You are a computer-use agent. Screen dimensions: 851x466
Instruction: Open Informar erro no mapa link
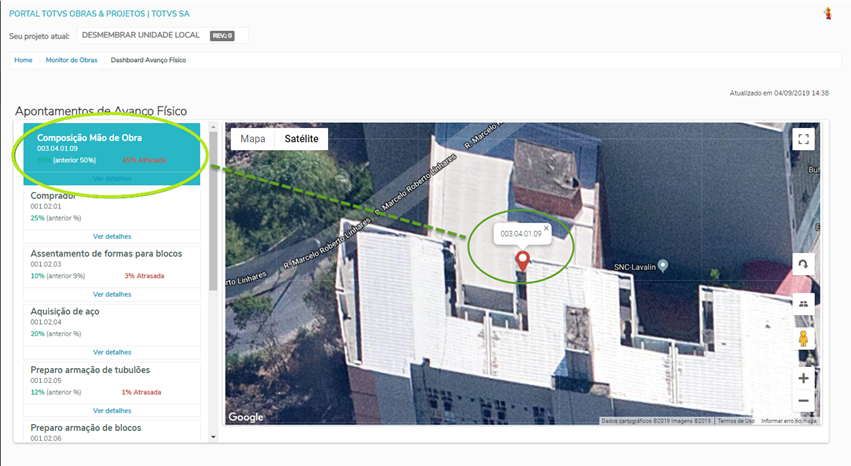click(x=789, y=421)
